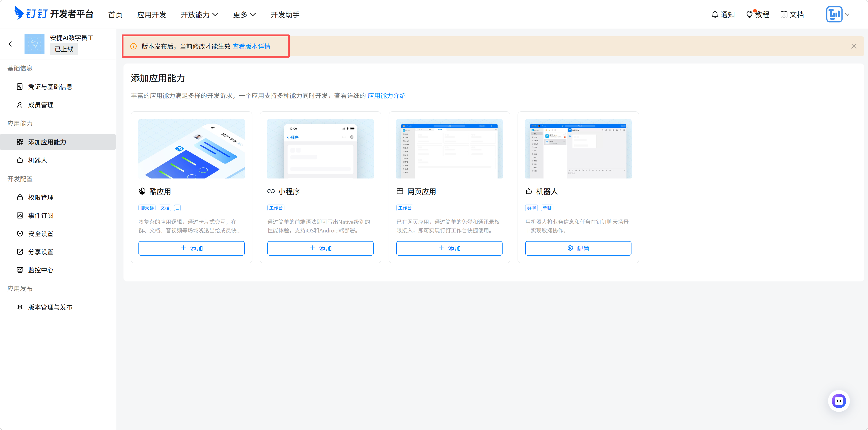Select 添加应用能力 in the sidebar
Viewport: 868px width, 430px height.
[58, 142]
